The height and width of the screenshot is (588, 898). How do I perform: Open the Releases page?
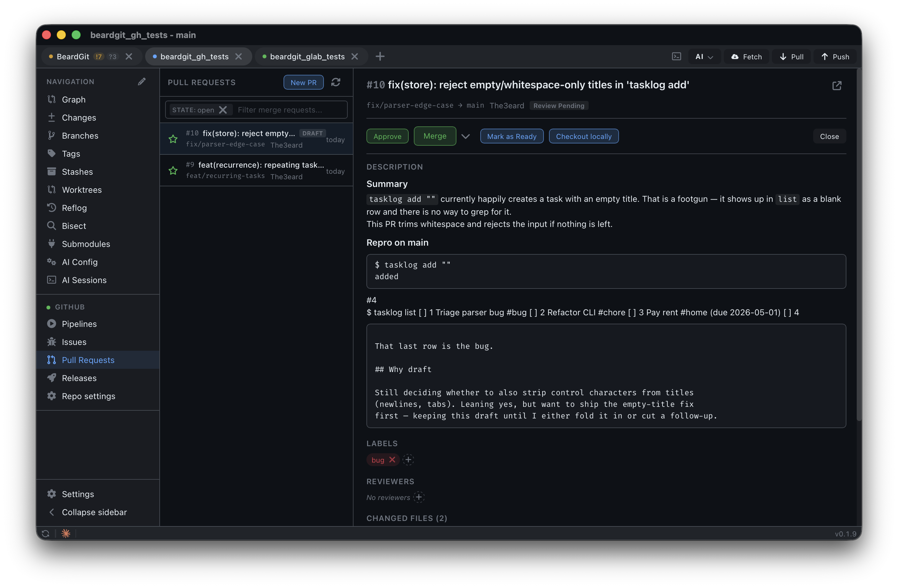click(98, 378)
